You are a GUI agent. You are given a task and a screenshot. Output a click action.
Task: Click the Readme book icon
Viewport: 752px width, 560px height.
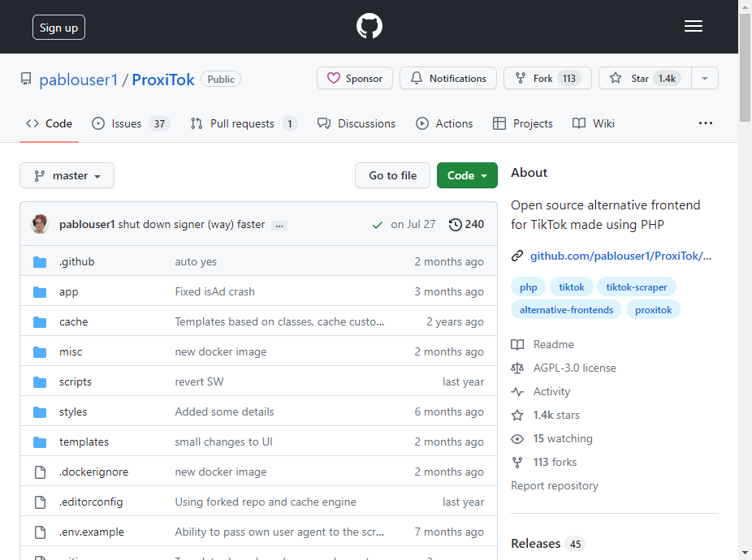pyautogui.click(x=517, y=345)
